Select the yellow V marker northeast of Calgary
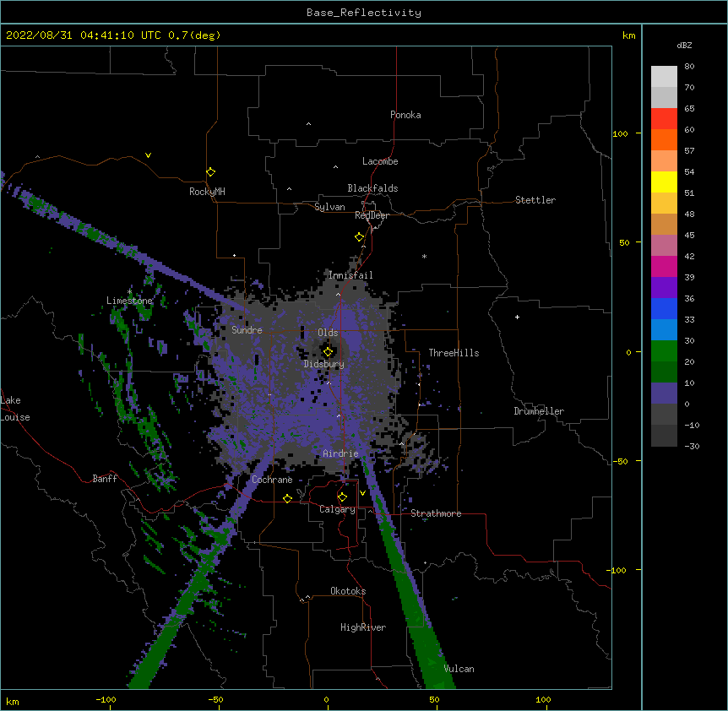Screen dimensions: 728x711 pos(362,493)
